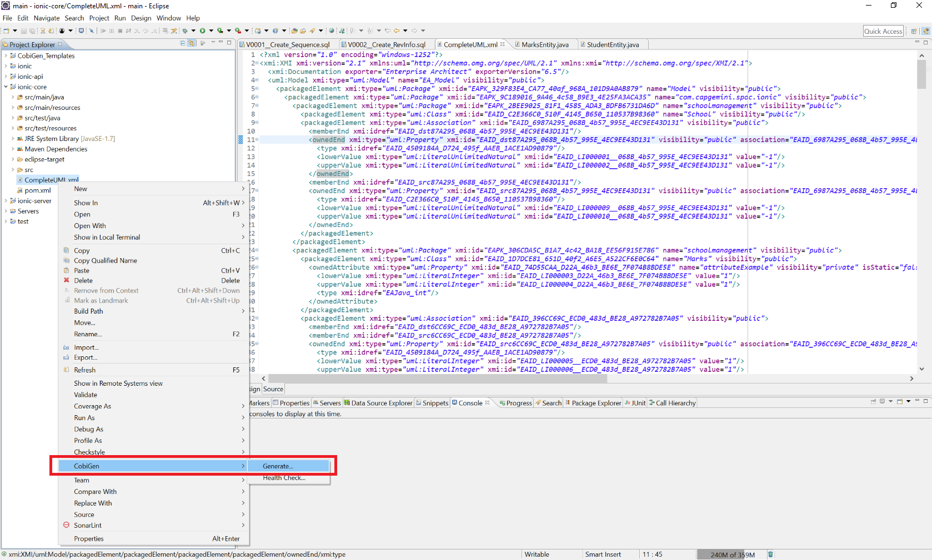Collapse XML fold at line 11 ownedEnd
Viewport: 932px width, 560px height.
tap(257, 140)
